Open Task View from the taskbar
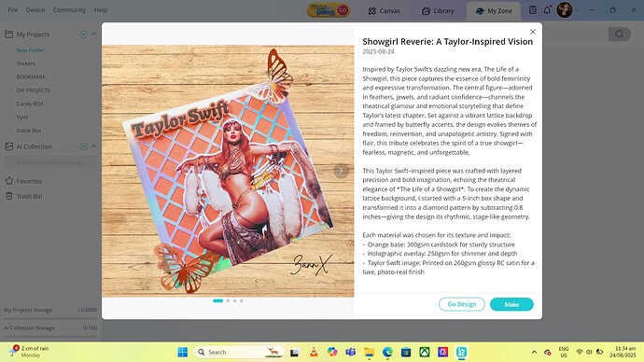This screenshot has width=644, height=362. [x=295, y=352]
